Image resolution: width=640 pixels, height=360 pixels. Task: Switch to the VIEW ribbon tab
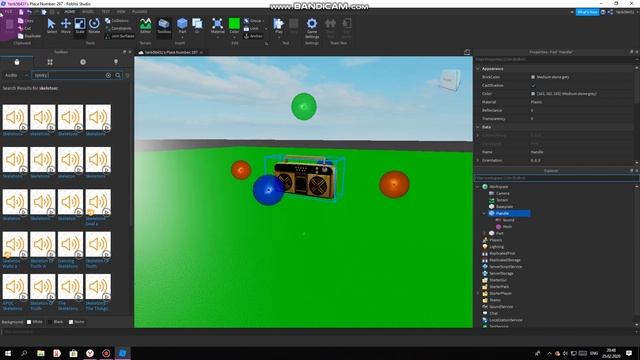pyautogui.click(x=121, y=12)
